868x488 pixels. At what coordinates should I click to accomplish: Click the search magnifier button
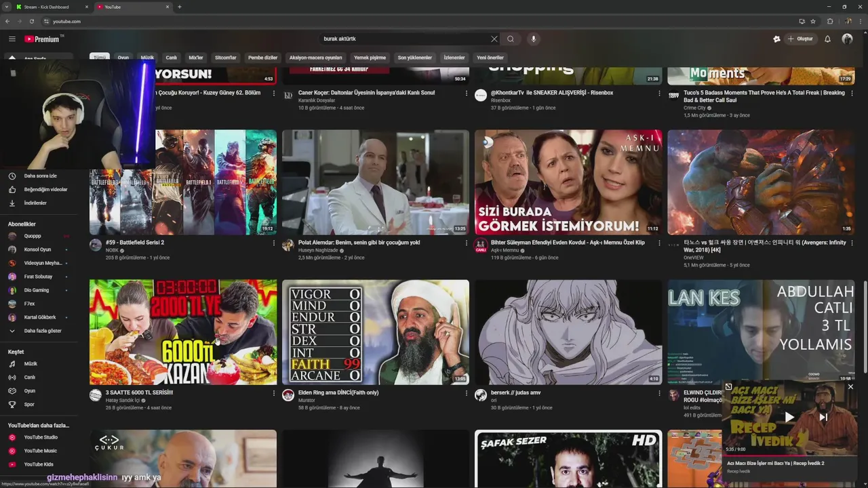511,39
